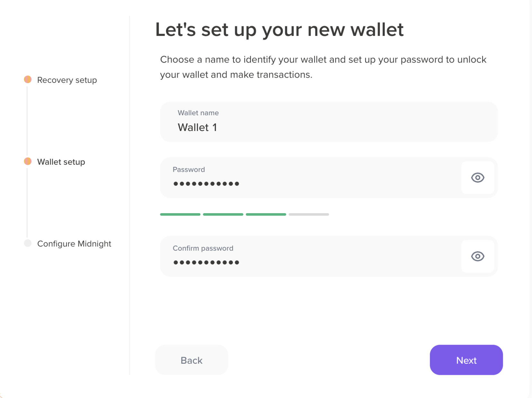Screen dimensions: 532x398
Task: Click the Wallet setup sidebar label
Action: tap(61, 161)
